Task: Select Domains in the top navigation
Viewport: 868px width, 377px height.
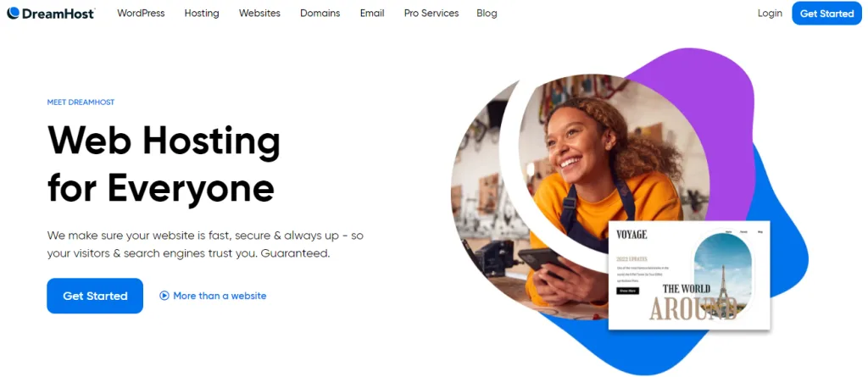Action: (x=320, y=13)
